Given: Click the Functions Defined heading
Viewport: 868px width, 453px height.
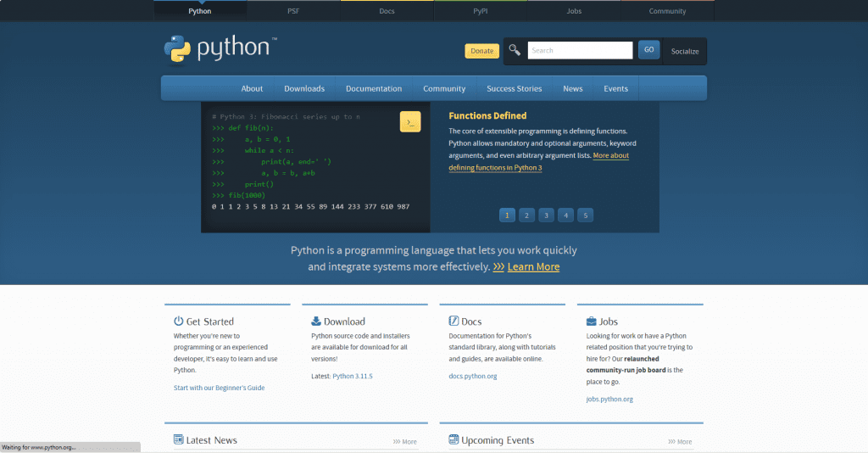Looking at the screenshot, I should pyautogui.click(x=487, y=115).
